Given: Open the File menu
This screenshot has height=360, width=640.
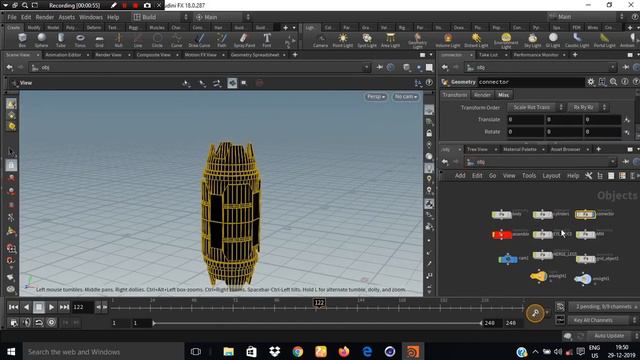Looking at the screenshot, I should [12, 17].
